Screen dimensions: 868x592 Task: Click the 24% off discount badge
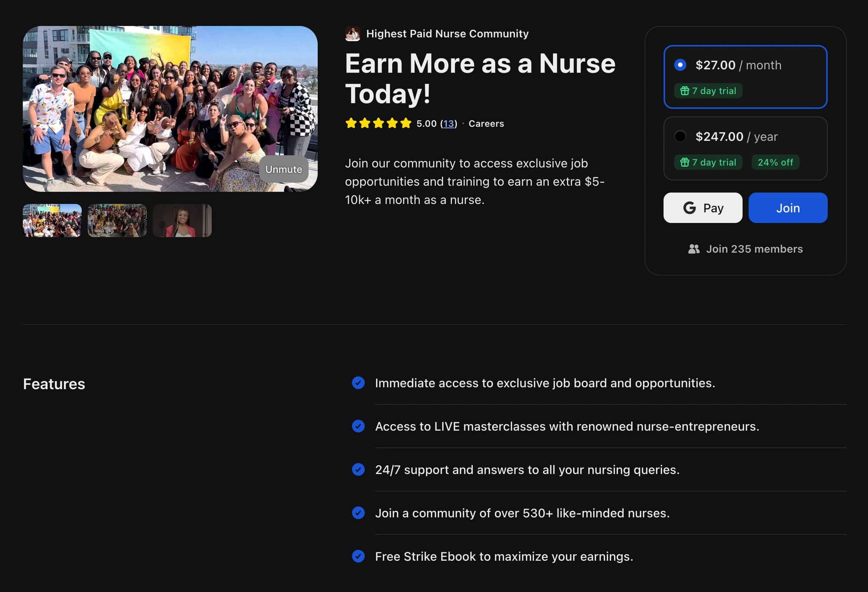pos(775,162)
